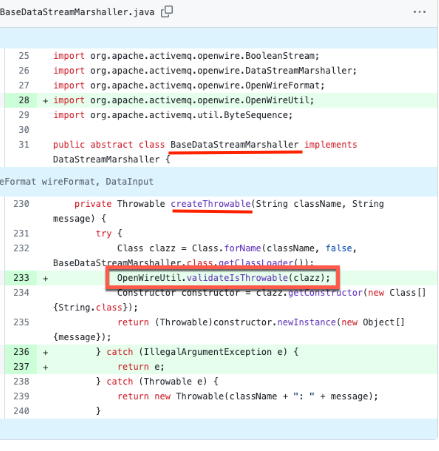Click the 'try {' statement
This screenshot has width=439, height=451.
point(109,233)
